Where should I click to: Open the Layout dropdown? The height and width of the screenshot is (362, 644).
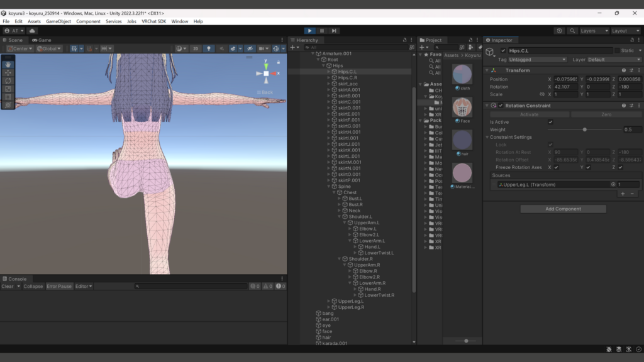(x=626, y=31)
